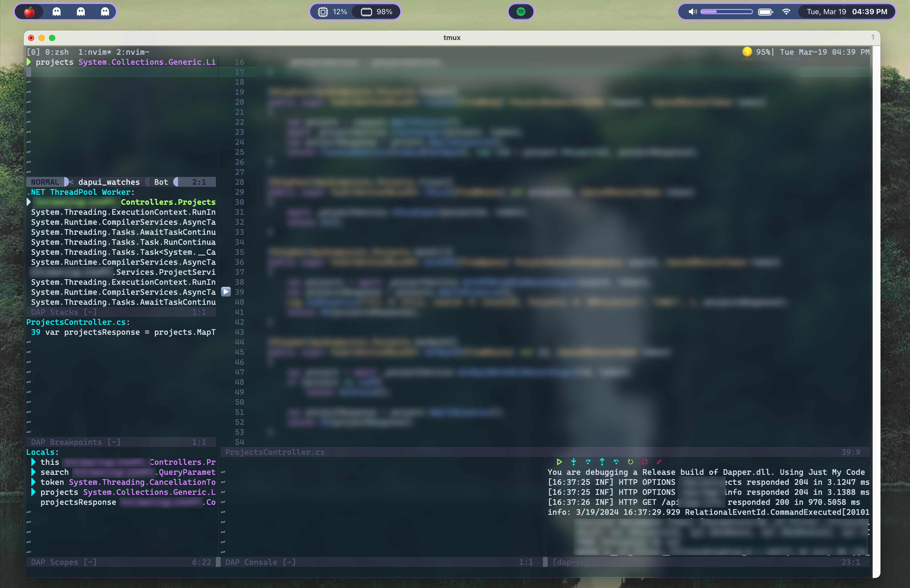Screen dimensions: 910x588
Task: Focus the DAP Breakpoints panel title
Action: coord(76,442)
